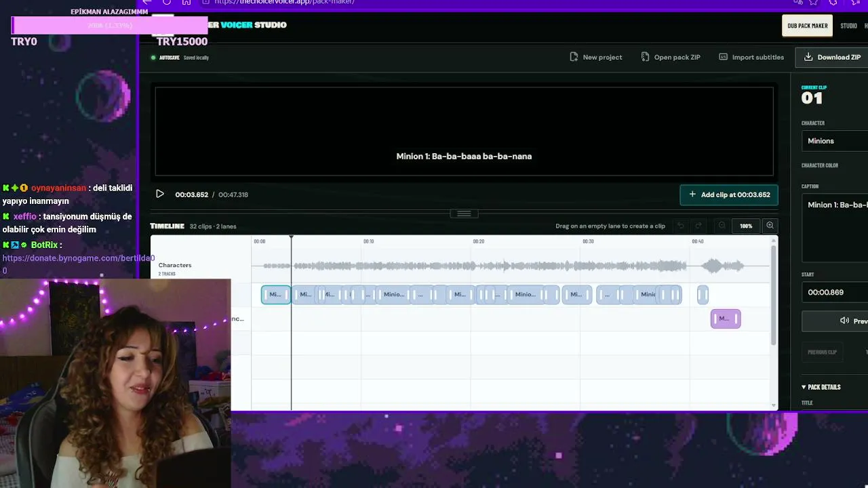The width and height of the screenshot is (868, 488).
Task: Click the New project document icon
Action: [574, 57]
